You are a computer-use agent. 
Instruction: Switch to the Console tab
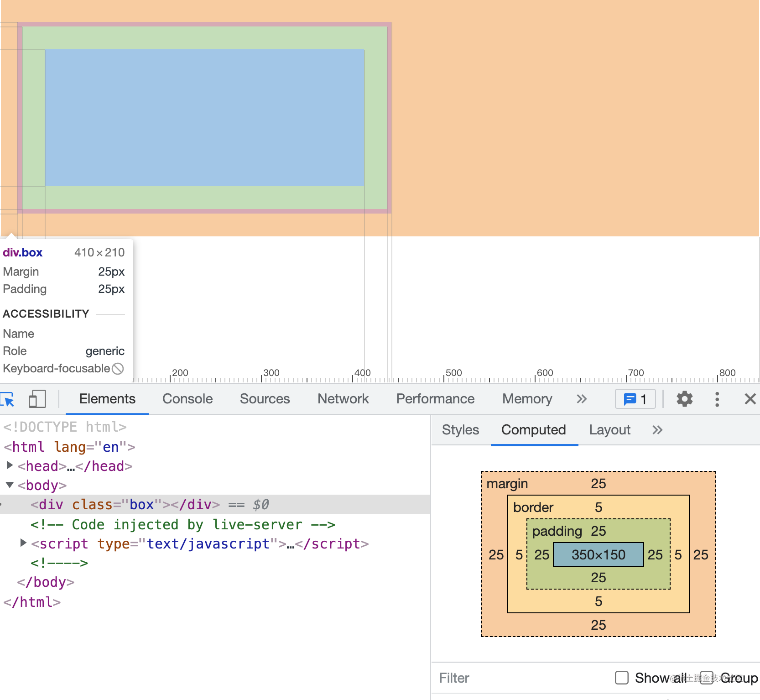click(x=187, y=399)
